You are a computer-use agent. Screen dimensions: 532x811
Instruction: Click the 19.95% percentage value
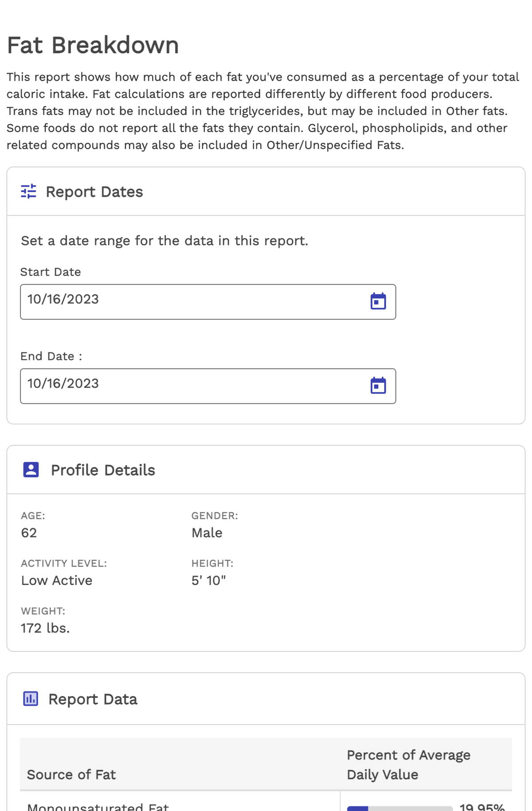[482, 807]
